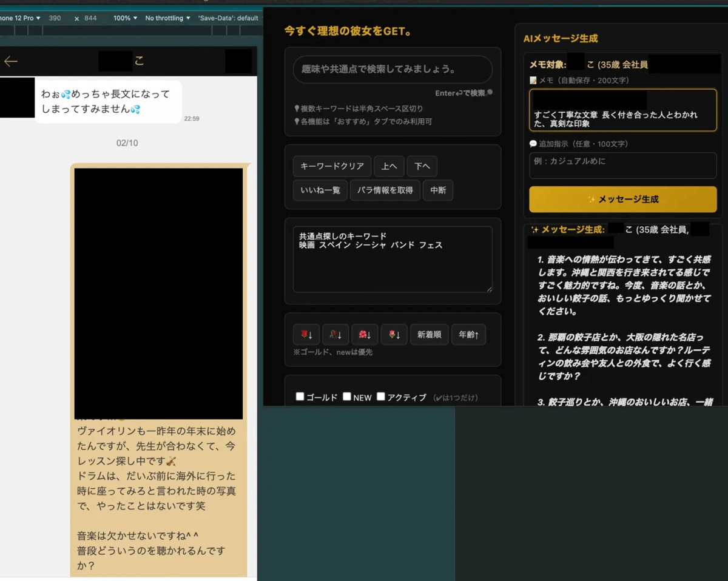Click the 02/10 date separator
This screenshot has width=728, height=581.
[x=127, y=143]
